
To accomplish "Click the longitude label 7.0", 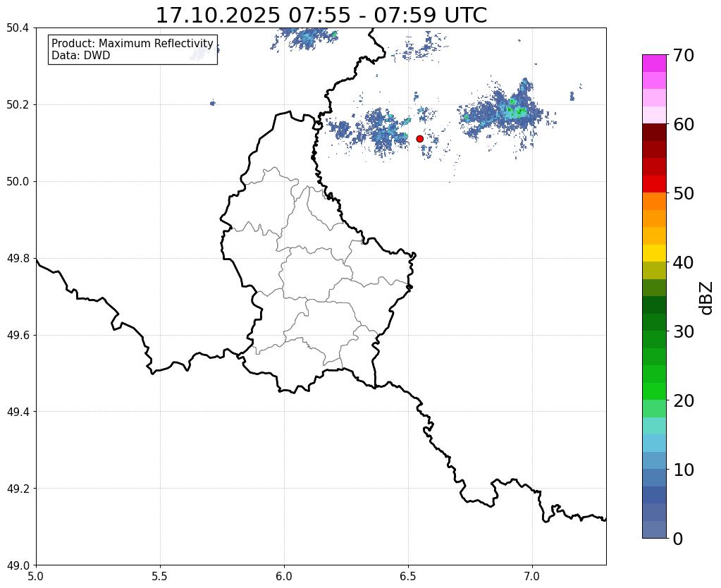I will [x=532, y=576].
